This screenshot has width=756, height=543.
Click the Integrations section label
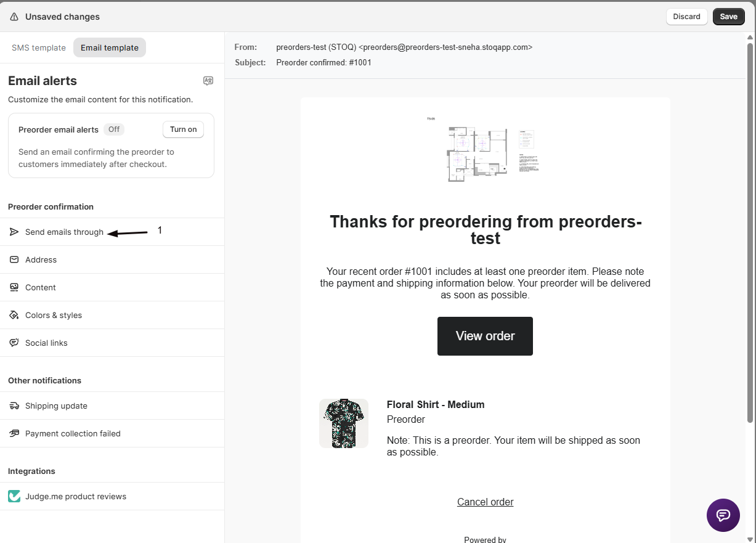[x=31, y=471]
